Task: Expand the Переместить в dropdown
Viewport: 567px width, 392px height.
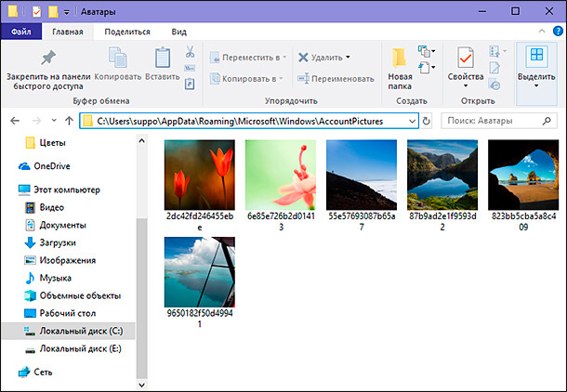Action: coord(244,58)
